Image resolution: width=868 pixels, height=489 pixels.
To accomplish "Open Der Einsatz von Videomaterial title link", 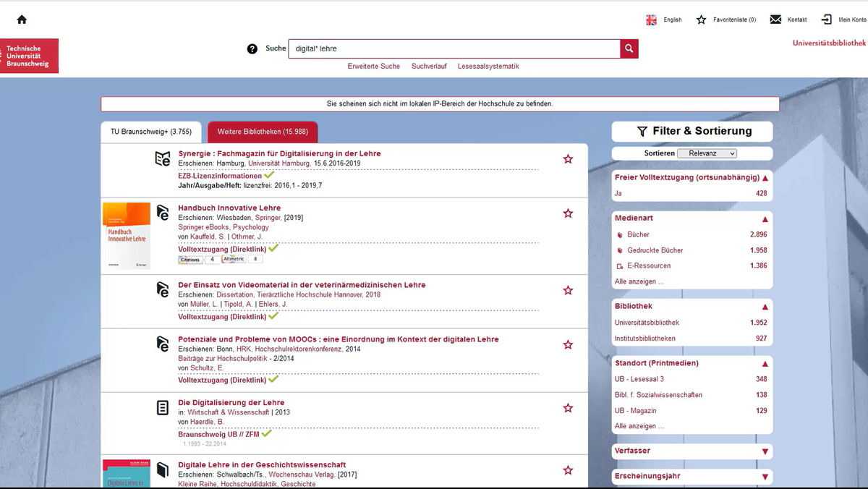I will [302, 285].
